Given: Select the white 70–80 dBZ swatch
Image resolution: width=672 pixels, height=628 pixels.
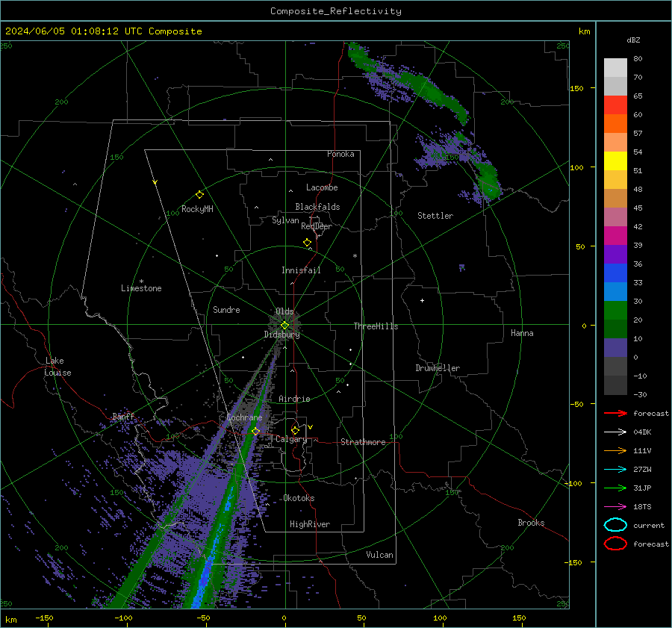Looking at the screenshot, I should click(615, 68).
